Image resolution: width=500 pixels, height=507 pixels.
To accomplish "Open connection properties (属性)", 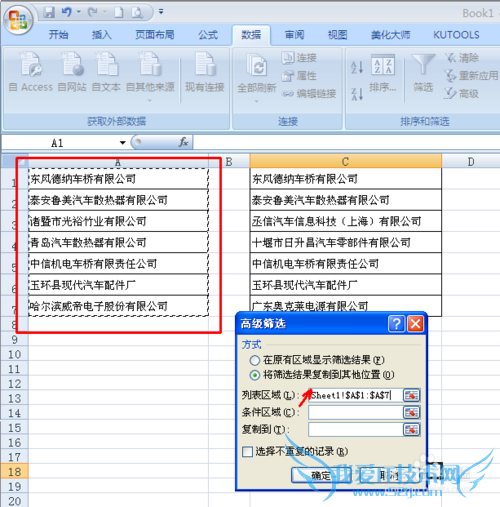I will pos(299,76).
